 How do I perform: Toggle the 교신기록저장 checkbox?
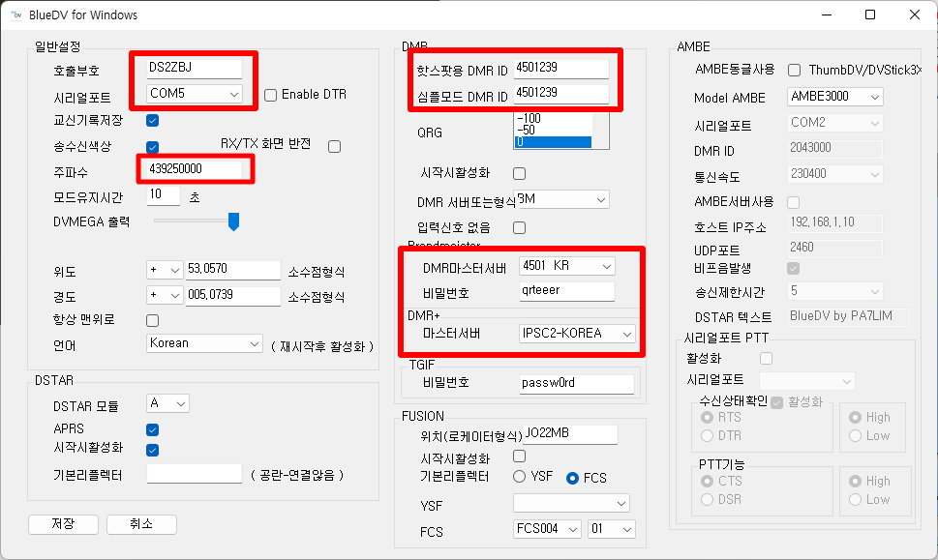coord(153,121)
